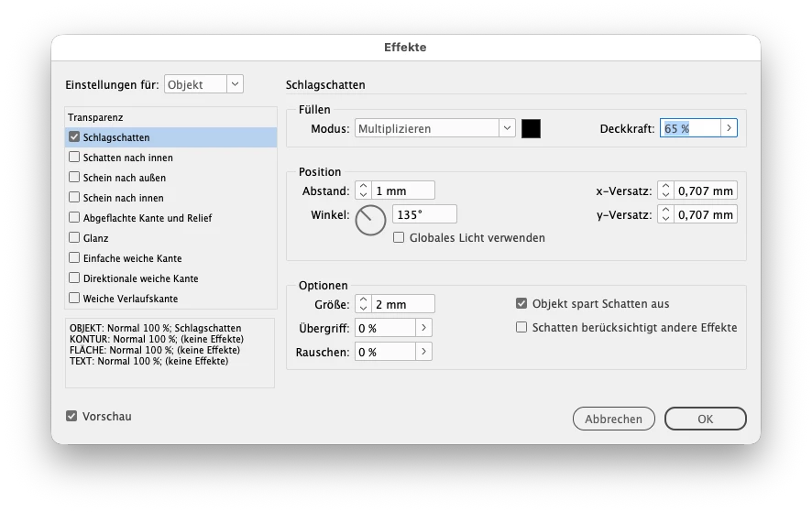Confirm with the OK button
Image resolution: width=812 pixels, height=512 pixels.
[x=706, y=419]
